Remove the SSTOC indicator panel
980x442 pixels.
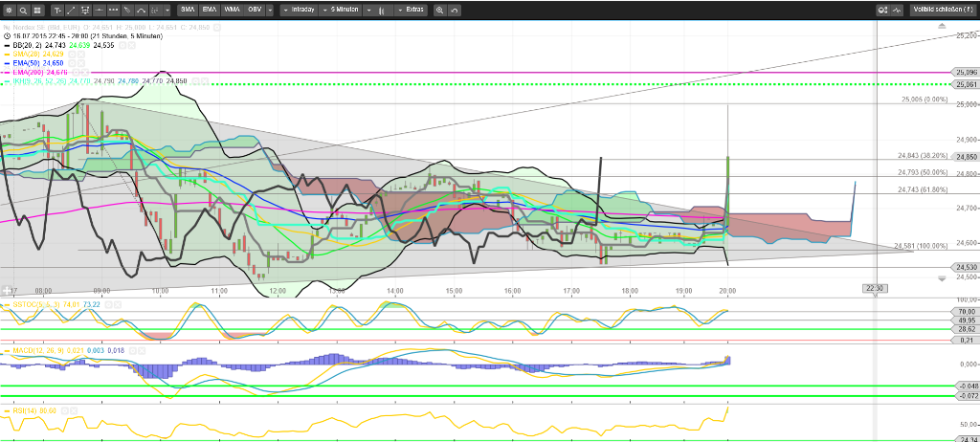tap(118, 304)
